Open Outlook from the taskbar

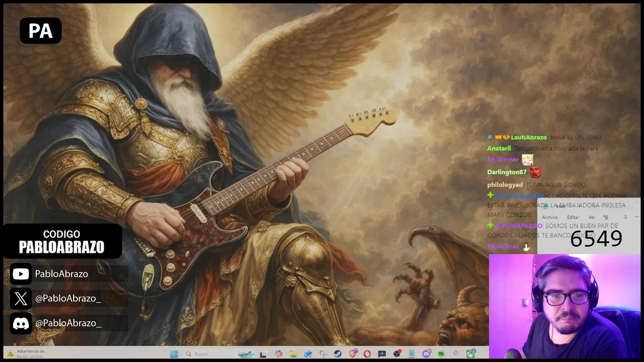[308, 354]
